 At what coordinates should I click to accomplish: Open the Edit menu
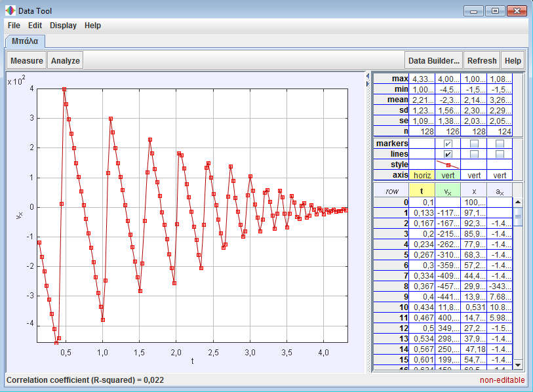tap(35, 26)
